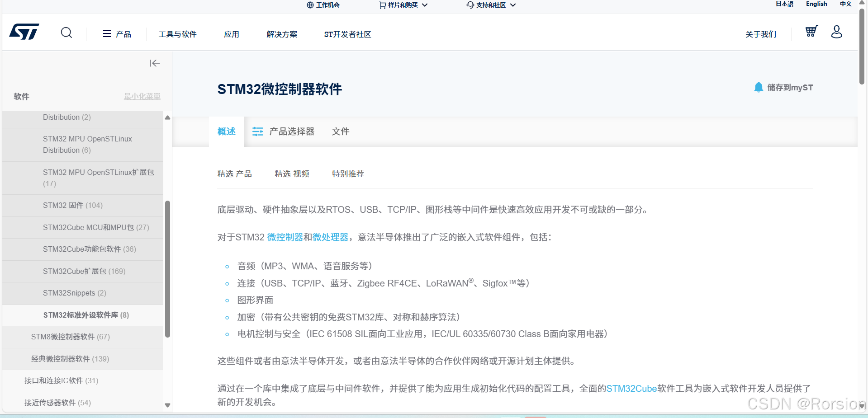
Task: Click the 工作机会 globe icon
Action: click(x=310, y=5)
